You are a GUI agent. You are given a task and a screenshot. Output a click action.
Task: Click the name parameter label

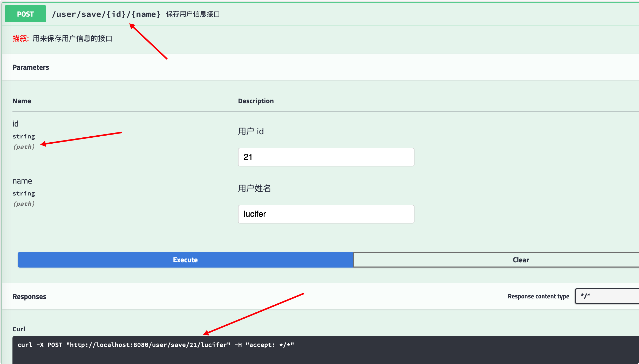(22, 181)
